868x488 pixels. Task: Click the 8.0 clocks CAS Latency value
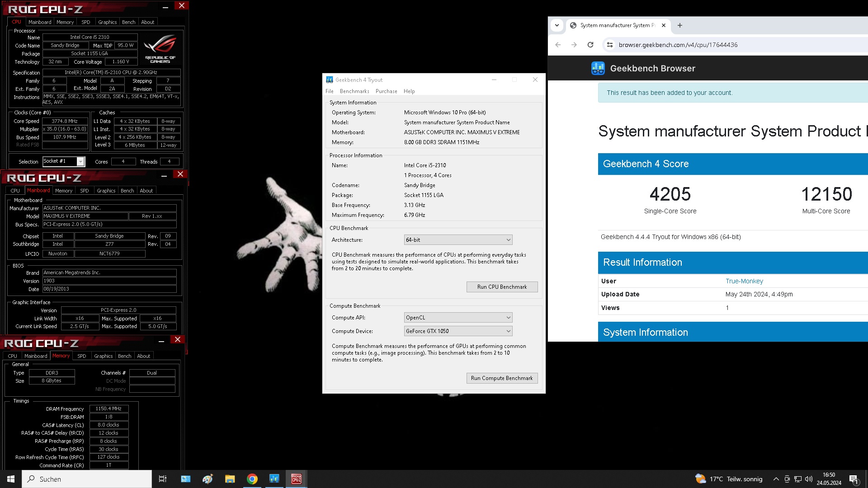(108, 425)
